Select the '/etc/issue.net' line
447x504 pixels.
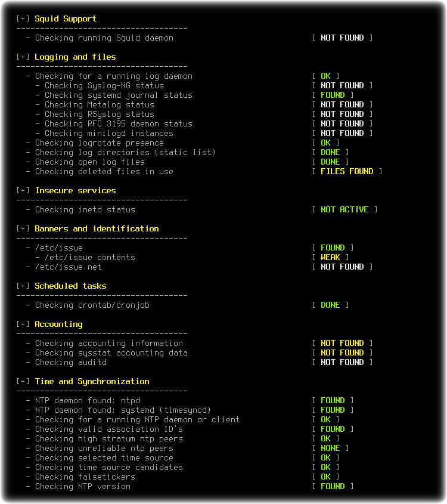(x=69, y=267)
